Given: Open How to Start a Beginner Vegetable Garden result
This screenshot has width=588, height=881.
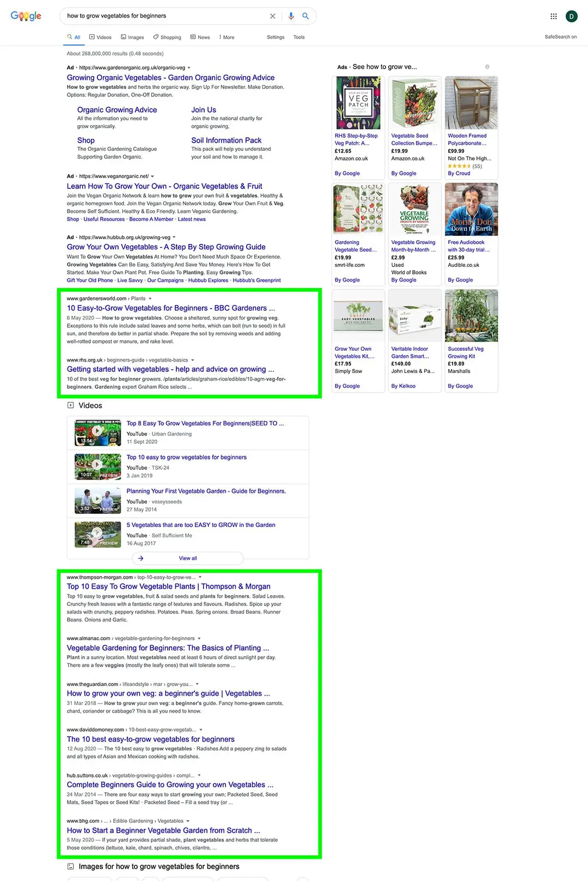Looking at the screenshot, I should (163, 831).
